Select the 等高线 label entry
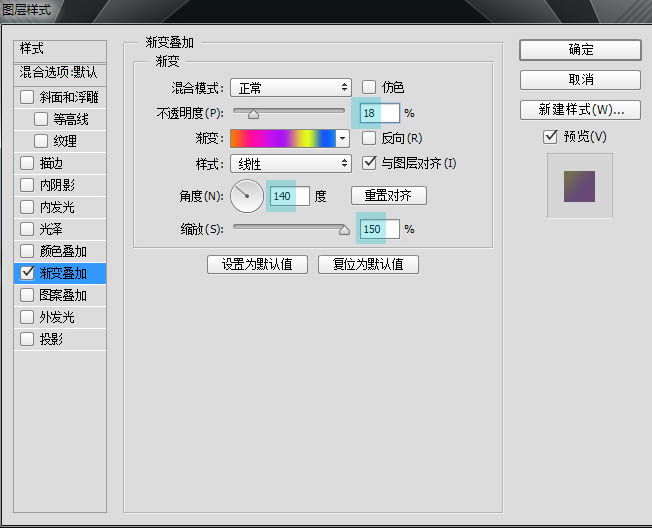The width and height of the screenshot is (652, 528). (71, 119)
